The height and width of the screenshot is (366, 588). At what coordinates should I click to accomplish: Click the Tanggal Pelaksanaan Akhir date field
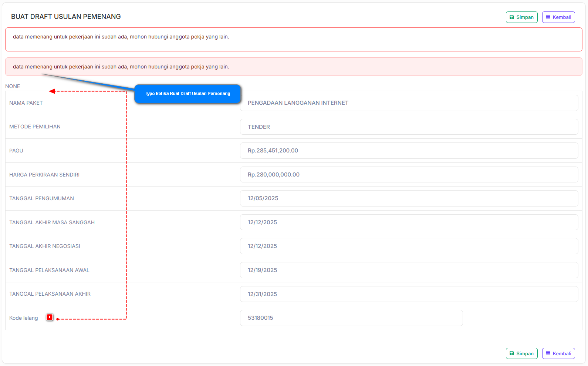tap(409, 294)
